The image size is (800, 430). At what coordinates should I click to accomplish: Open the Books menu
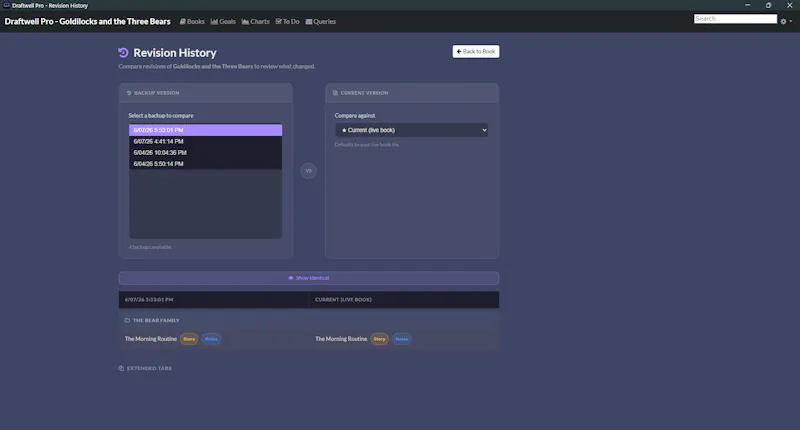pyautogui.click(x=192, y=21)
